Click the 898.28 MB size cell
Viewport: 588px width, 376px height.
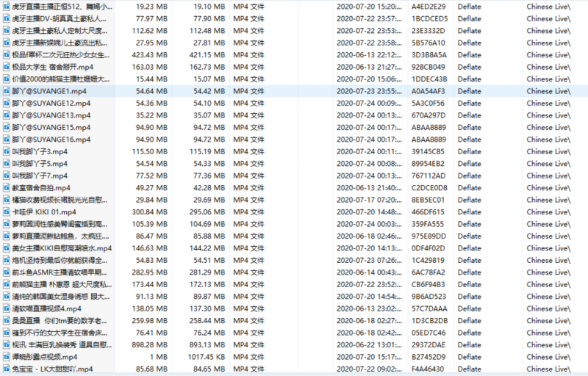coord(149,344)
